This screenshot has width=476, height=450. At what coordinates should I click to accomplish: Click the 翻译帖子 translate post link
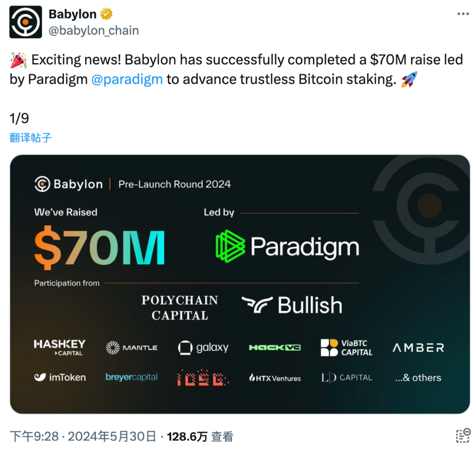pos(30,138)
